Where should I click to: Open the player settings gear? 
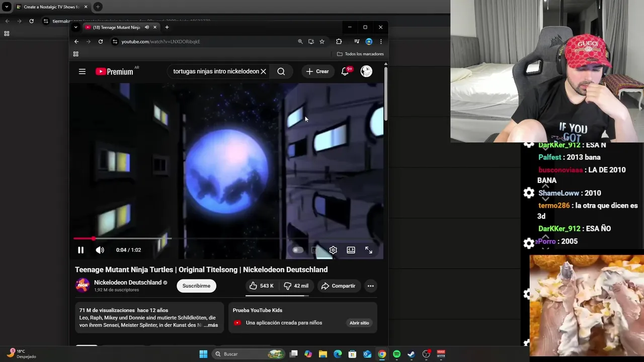point(333,250)
